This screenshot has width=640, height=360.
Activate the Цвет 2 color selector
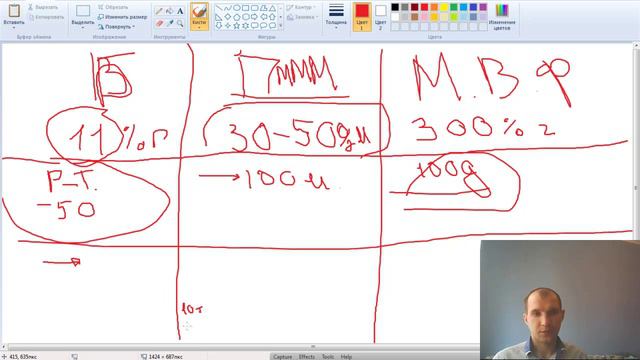click(380, 17)
